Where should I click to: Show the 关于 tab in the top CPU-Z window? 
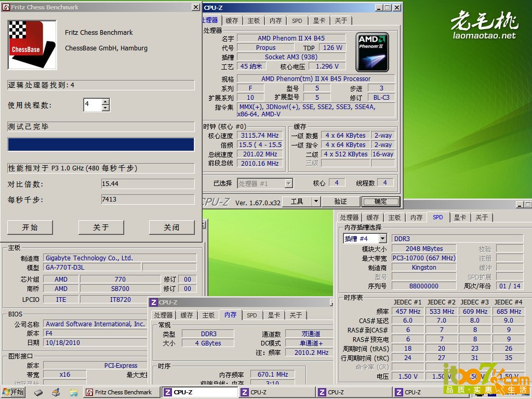341,21
